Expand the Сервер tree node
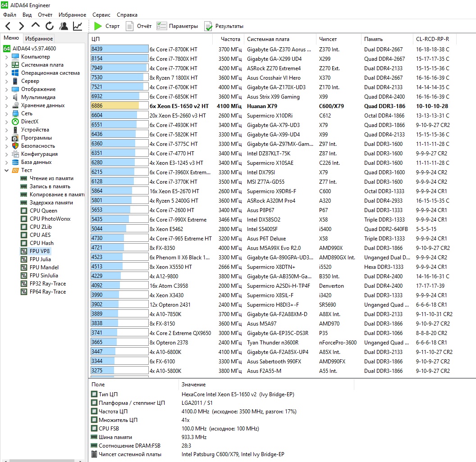 tap(7, 81)
